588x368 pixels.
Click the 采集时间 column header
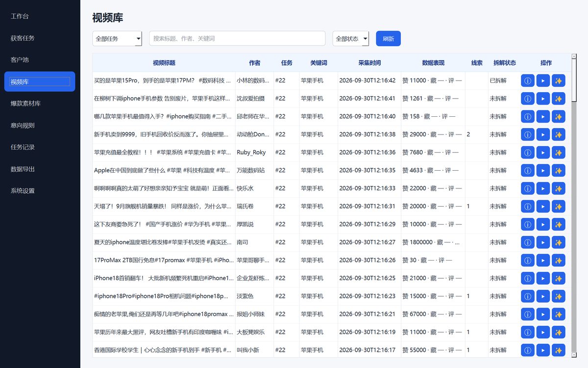coord(369,63)
